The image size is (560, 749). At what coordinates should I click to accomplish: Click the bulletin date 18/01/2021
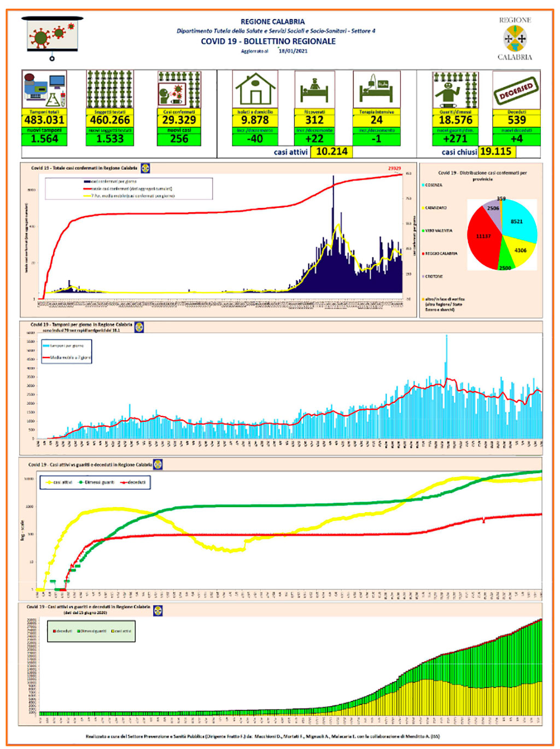tap(293, 51)
